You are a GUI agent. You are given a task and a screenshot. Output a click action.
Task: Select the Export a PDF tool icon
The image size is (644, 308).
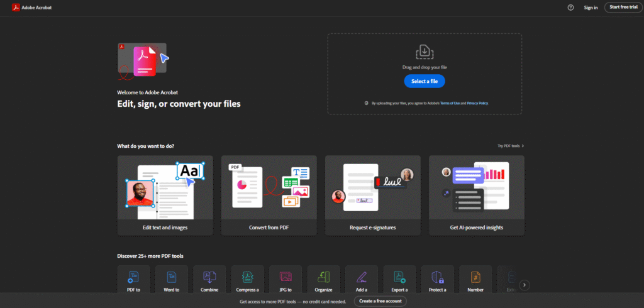pyautogui.click(x=399, y=277)
